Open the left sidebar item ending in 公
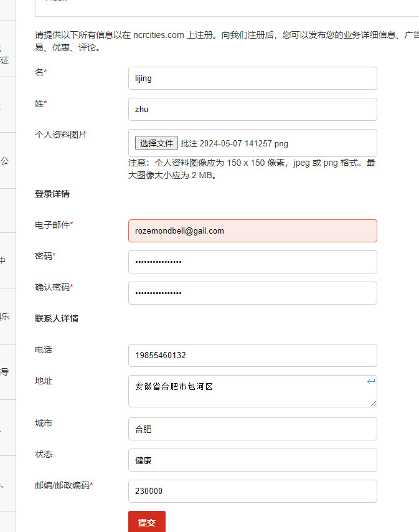419x532 pixels. (x=5, y=161)
